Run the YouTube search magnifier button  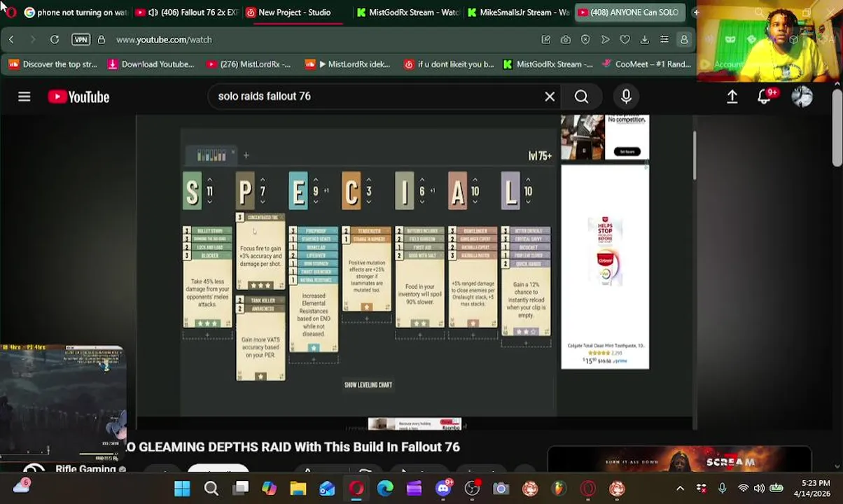(x=581, y=97)
